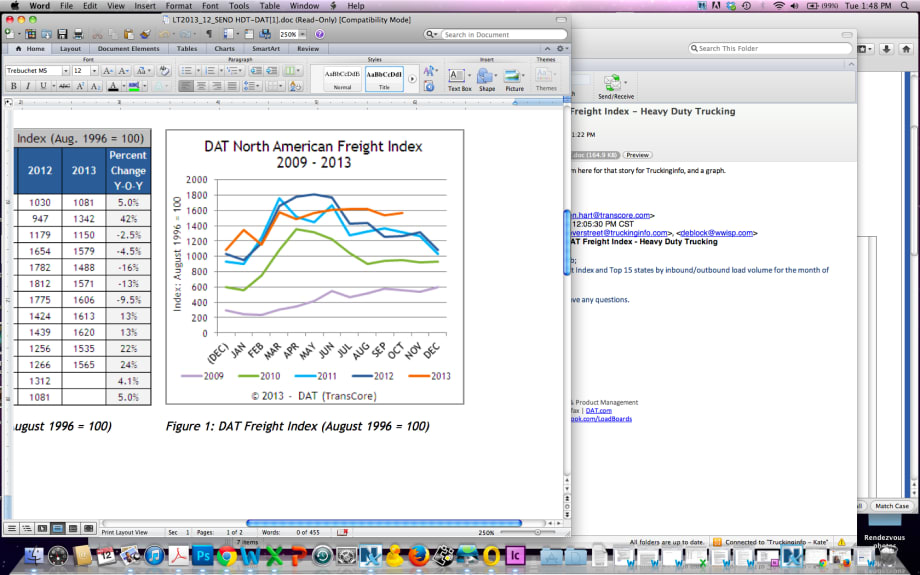Expand the bullet list style dropdown arrow
The image size is (920, 575).
198,70
